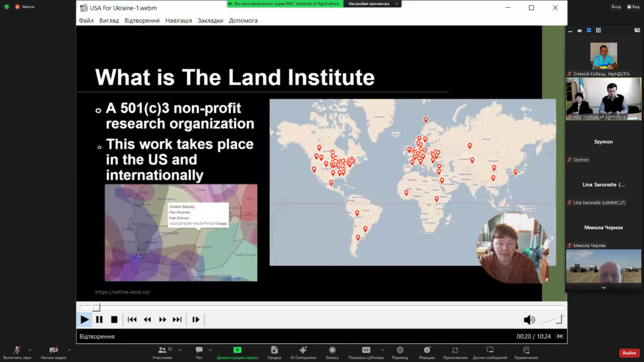Screen dimensions: 644x362
Task: Expand audio options arrow beside Включить звук
Action: click(x=29, y=350)
